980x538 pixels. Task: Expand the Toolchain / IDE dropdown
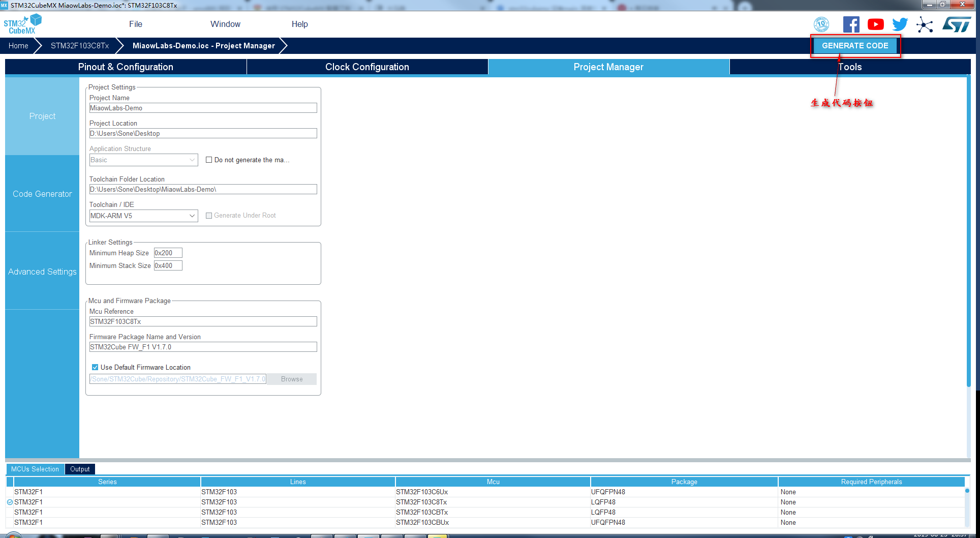144,216
